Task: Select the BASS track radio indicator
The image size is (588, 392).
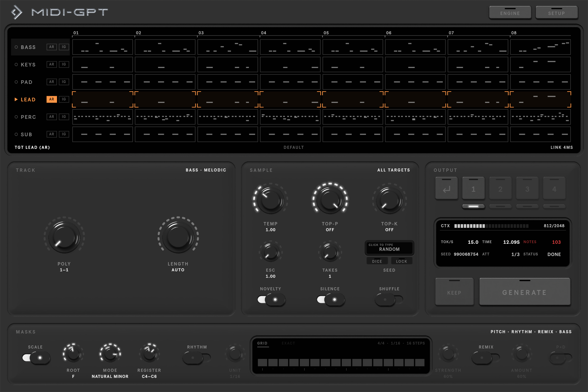Action: tap(16, 47)
